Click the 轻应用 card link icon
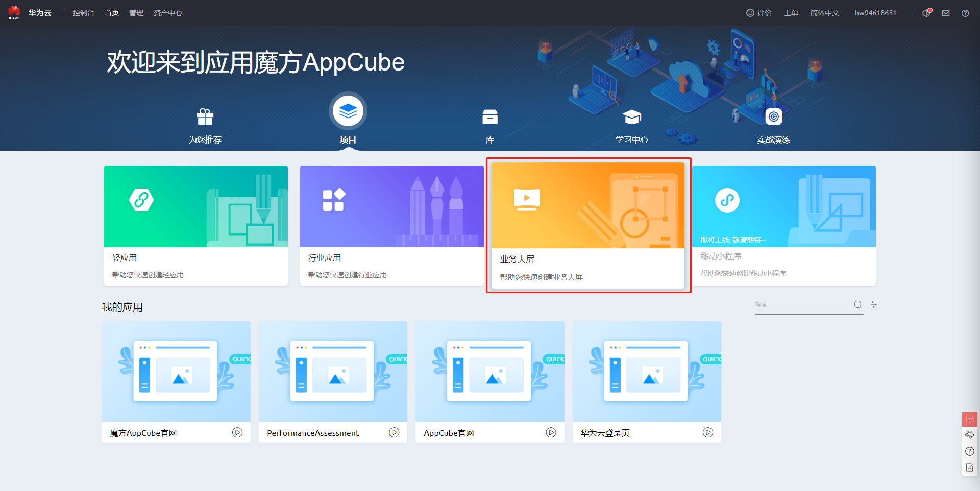Image resolution: width=980 pixels, height=491 pixels. pos(141,200)
